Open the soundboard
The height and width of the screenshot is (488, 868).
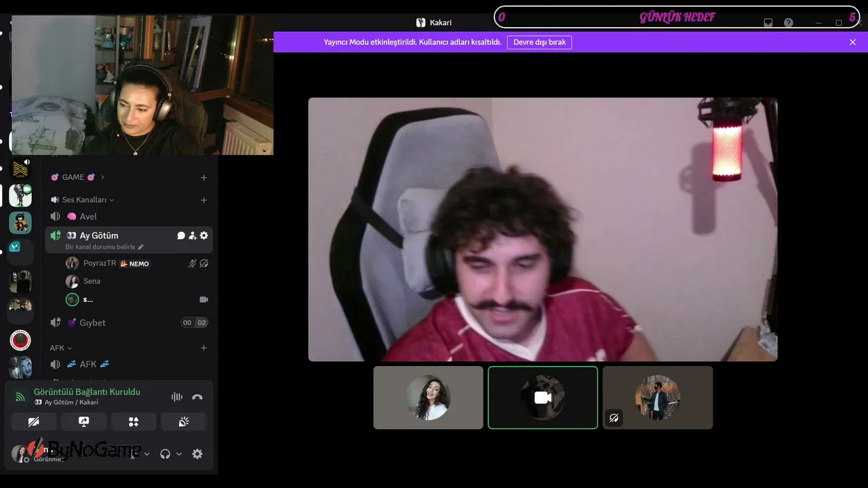pos(183,422)
